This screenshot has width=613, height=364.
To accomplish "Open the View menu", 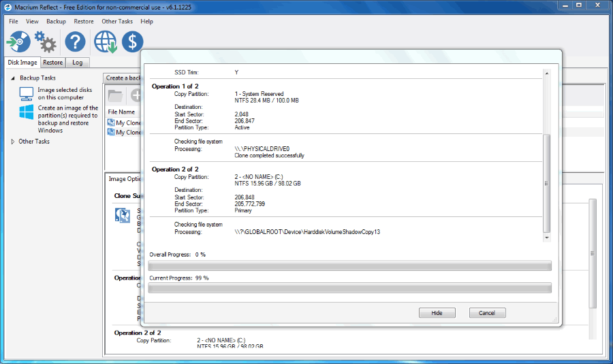I will pyautogui.click(x=32, y=22).
